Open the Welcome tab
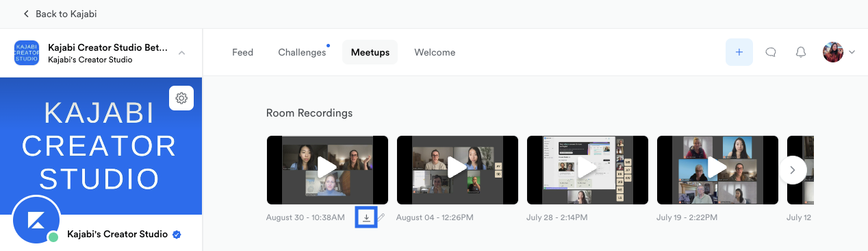This screenshot has width=868, height=251. tap(435, 52)
